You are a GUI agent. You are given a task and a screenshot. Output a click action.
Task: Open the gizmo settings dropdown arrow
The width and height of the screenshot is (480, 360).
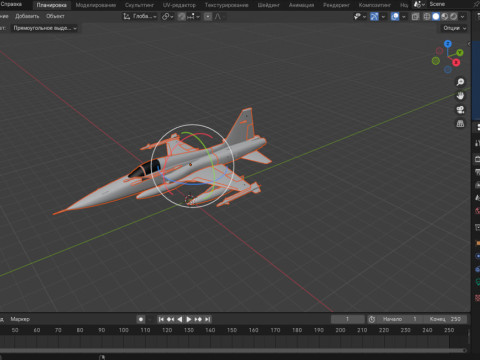[383, 16]
